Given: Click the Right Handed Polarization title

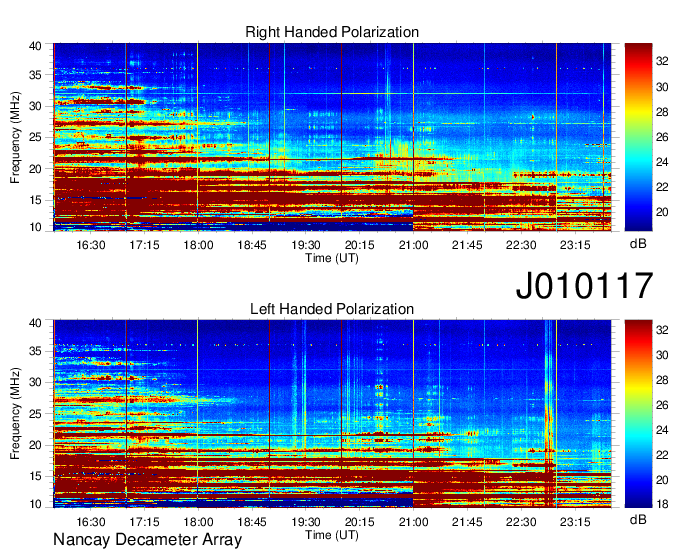Looking at the screenshot, I should pos(332,32).
